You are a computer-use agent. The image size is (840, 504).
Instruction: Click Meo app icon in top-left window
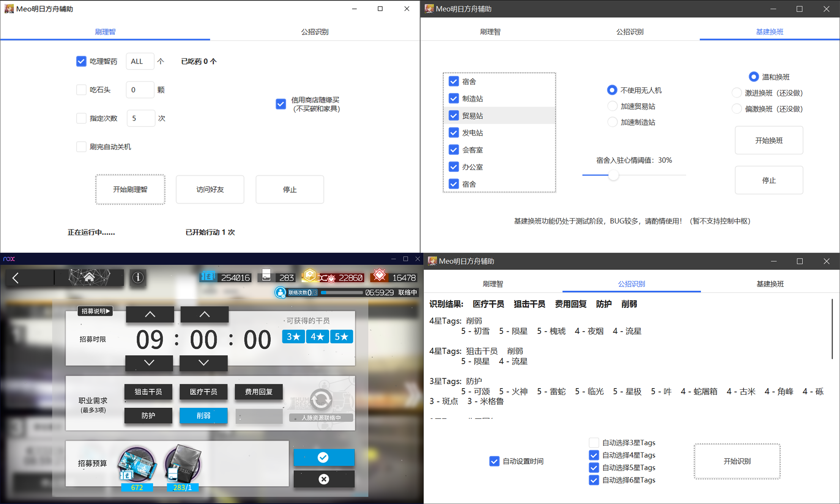(x=9, y=8)
